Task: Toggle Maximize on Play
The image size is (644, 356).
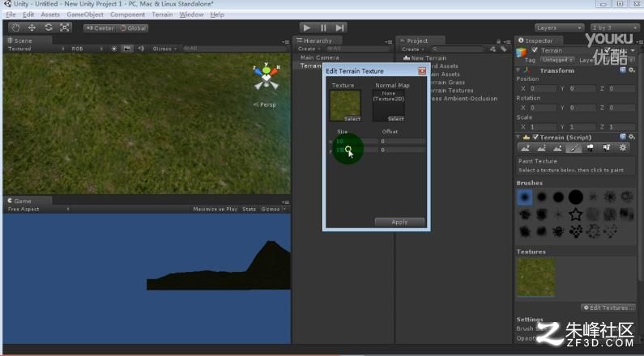Action: (215, 210)
